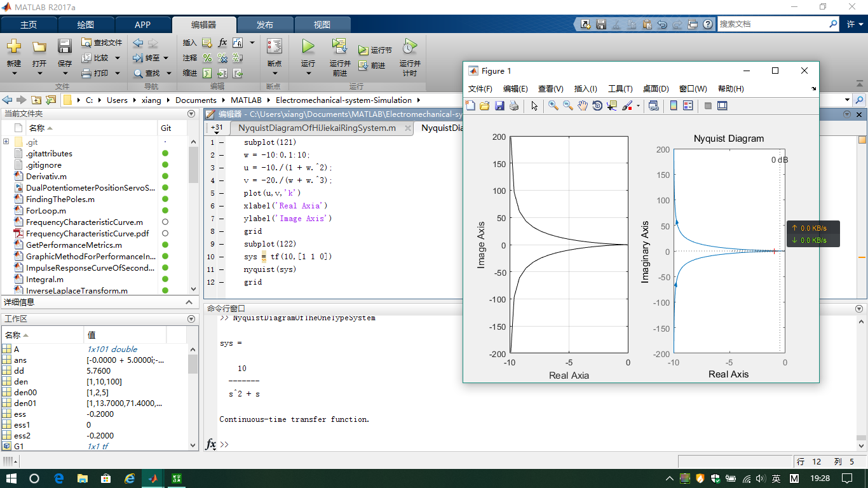Click the current folder panel vertical scrollbar
The height and width of the screenshot is (488, 868).
pos(193,215)
